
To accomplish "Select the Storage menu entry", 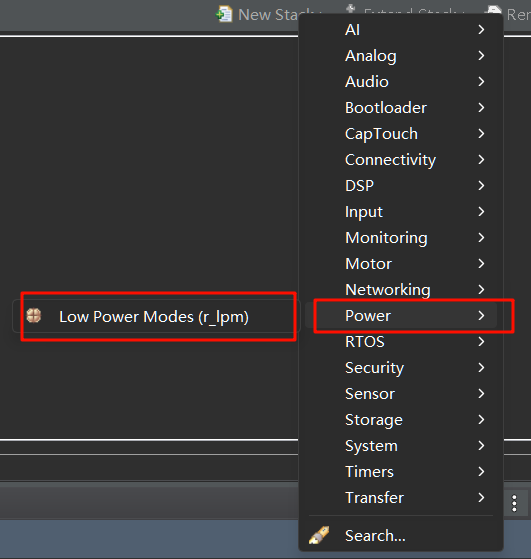I will pos(401,420).
